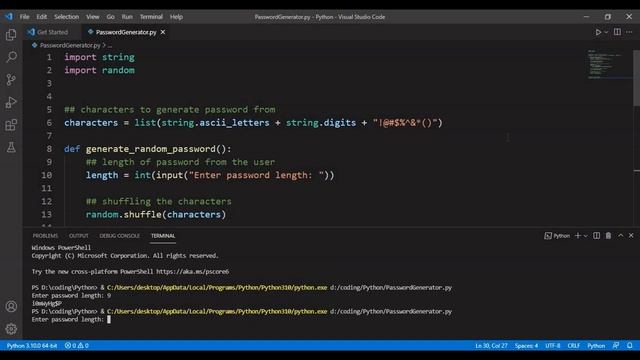
Task: Open editor More Actions ellipsis
Action: (x=629, y=32)
